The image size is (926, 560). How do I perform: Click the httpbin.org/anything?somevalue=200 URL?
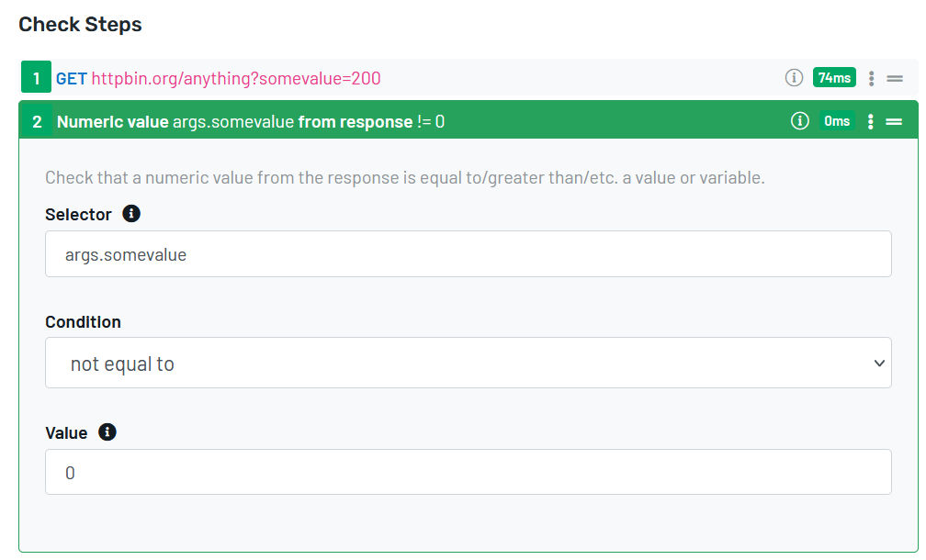pyautogui.click(x=236, y=79)
